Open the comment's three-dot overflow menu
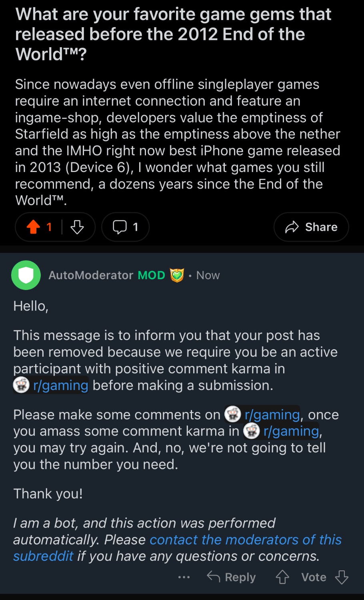The image size is (364, 600). (x=184, y=577)
